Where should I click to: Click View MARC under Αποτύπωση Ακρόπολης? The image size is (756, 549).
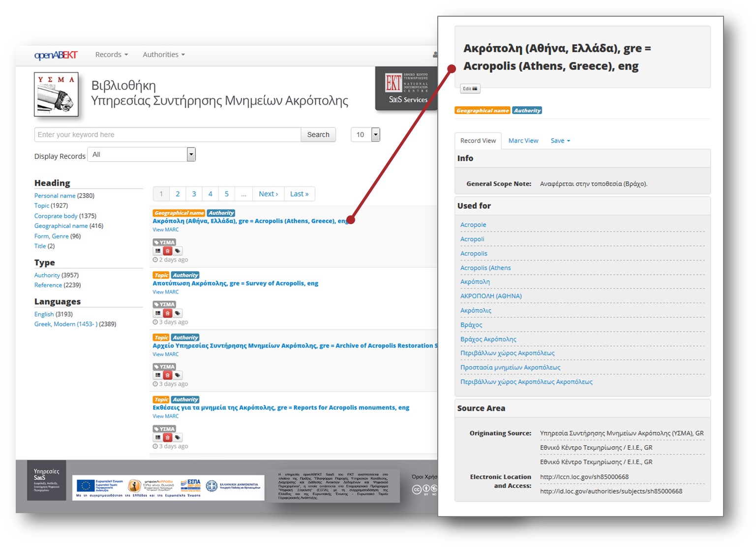165,292
